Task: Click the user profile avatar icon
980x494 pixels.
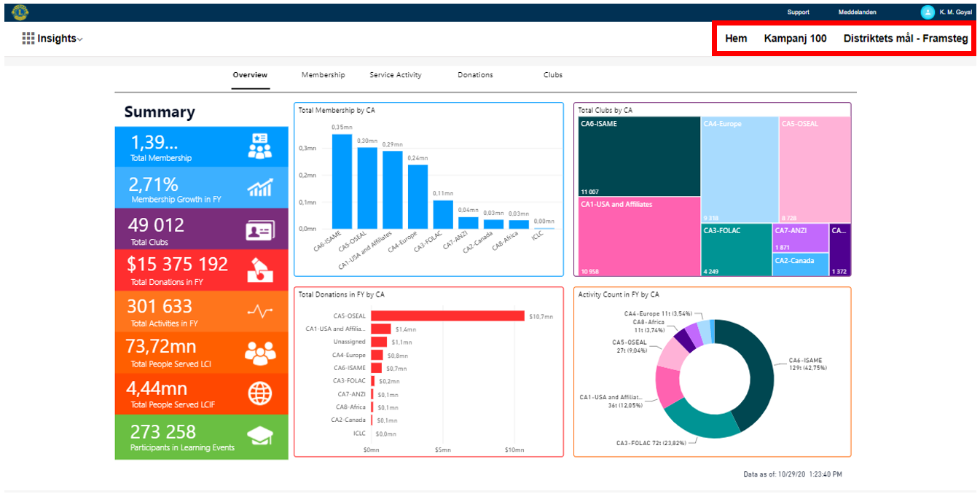Action: click(927, 12)
